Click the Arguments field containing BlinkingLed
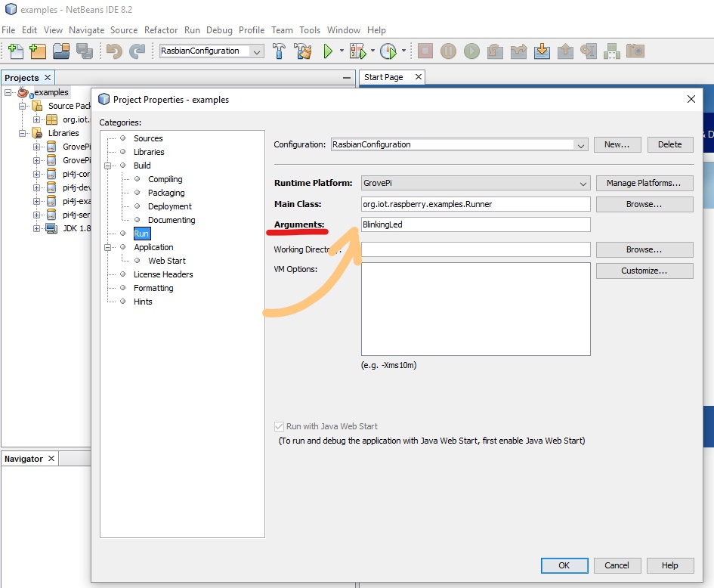The height and width of the screenshot is (588, 714). click(x=476, y=224)
